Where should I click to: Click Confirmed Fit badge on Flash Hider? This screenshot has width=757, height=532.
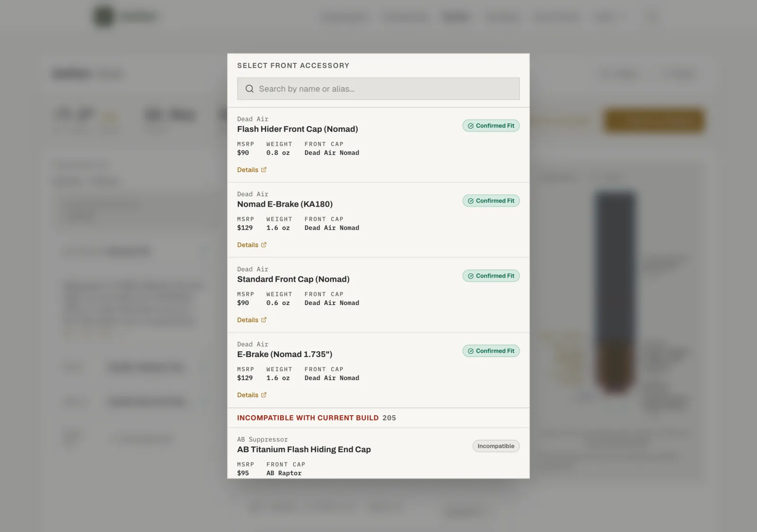491,126
